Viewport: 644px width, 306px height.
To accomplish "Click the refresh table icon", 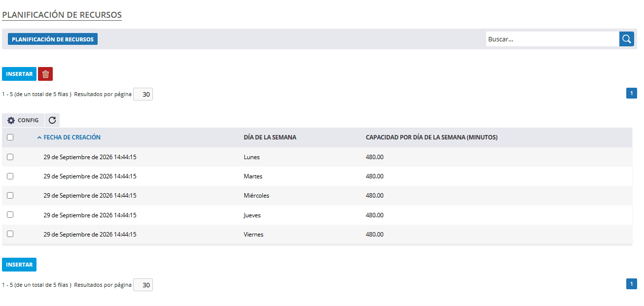I will click(52, 120).
